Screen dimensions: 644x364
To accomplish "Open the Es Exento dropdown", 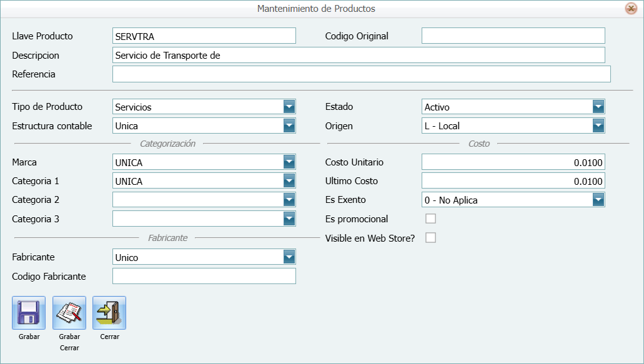I will coord(598,199).
